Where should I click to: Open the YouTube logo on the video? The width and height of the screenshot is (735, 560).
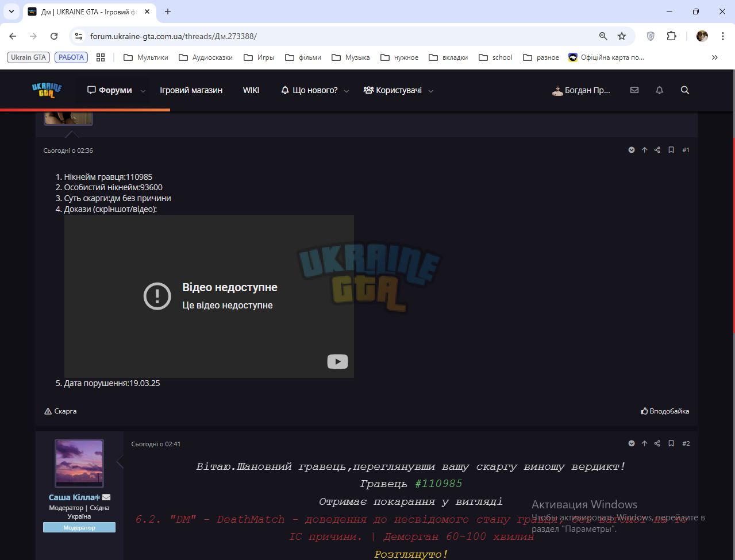coord(337,361)
